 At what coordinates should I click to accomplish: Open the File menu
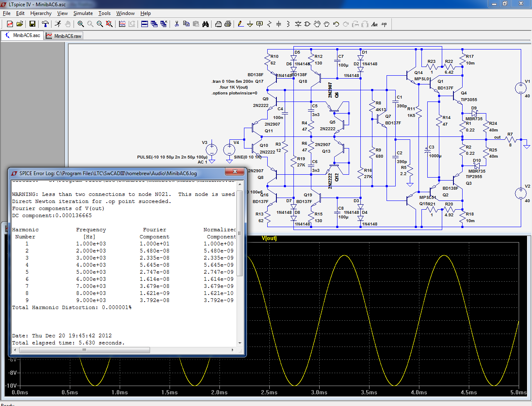pos(7,13)
